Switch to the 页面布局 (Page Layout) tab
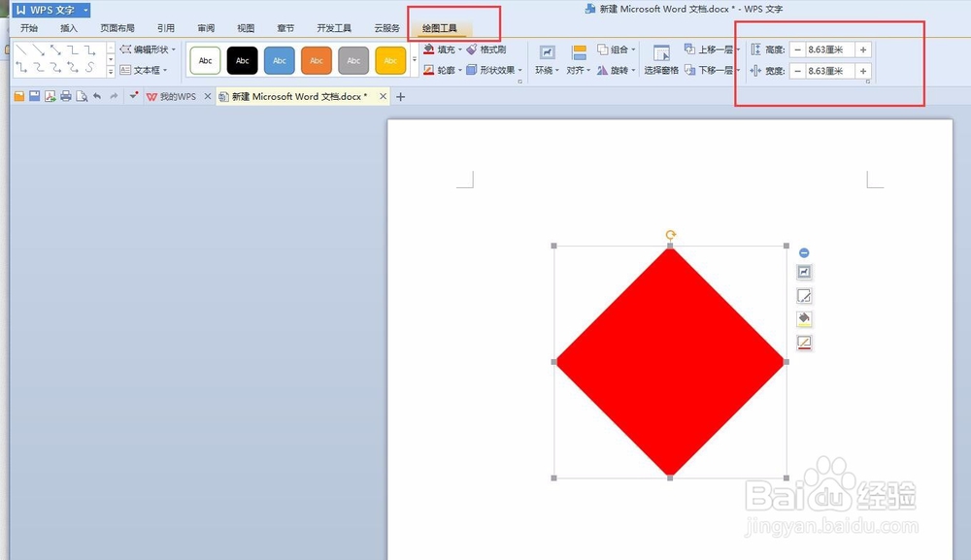This screenshot has height=560, width=971. (117, 28)
